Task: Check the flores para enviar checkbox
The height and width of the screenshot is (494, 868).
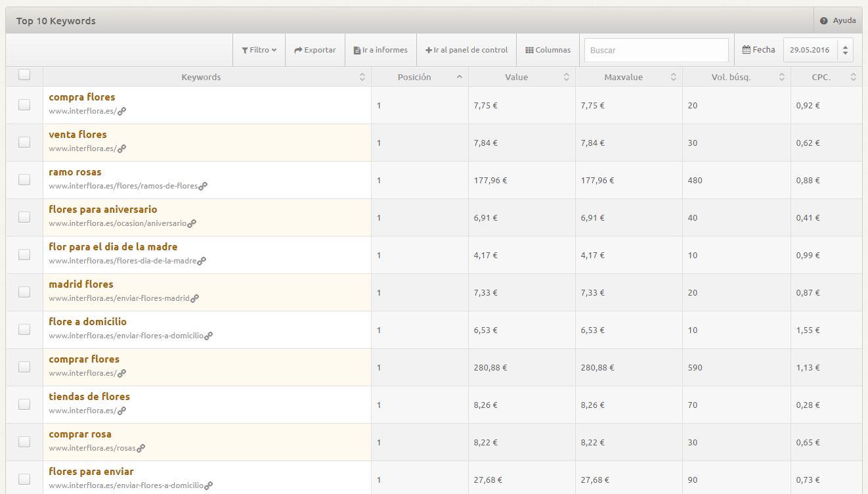Action: click(24, 479)
